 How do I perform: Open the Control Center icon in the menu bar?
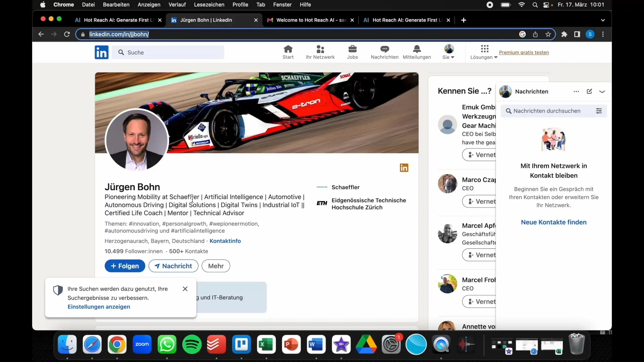point(547,5)
